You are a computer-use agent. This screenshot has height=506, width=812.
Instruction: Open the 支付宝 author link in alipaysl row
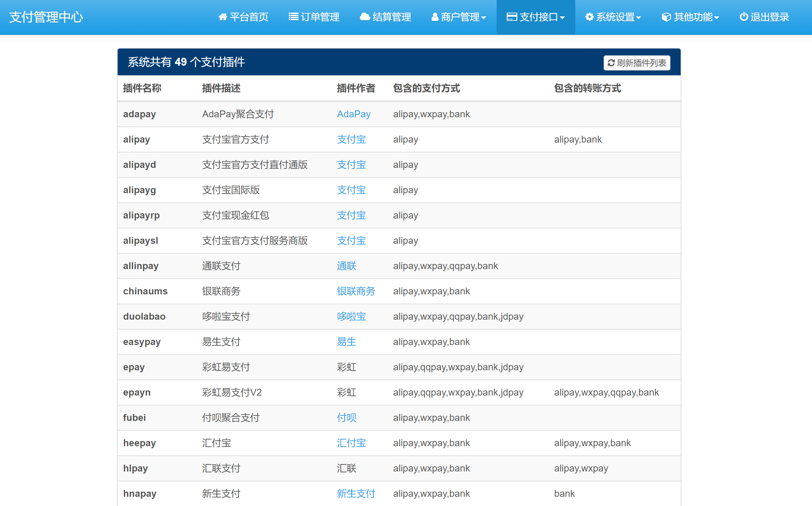click(351, 240)
